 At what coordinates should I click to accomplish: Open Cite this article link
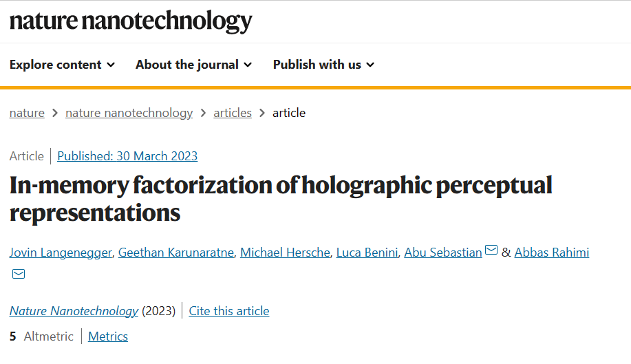point(229,311)
